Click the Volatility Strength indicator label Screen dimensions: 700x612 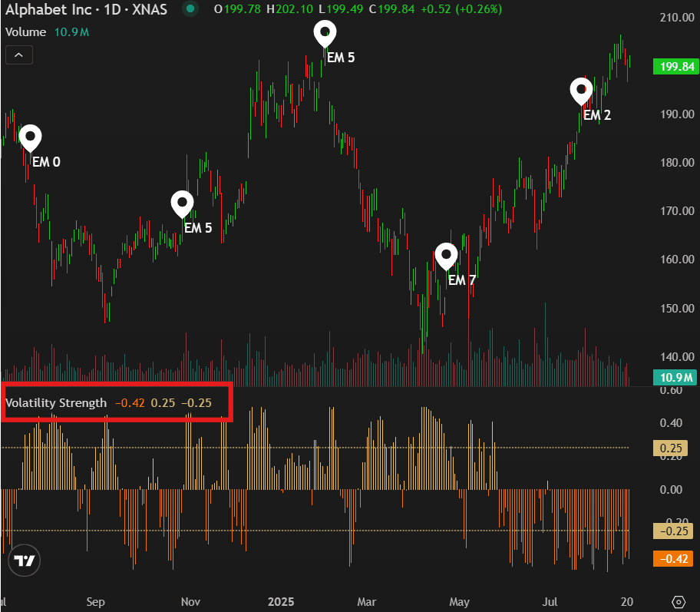point(56,403)
